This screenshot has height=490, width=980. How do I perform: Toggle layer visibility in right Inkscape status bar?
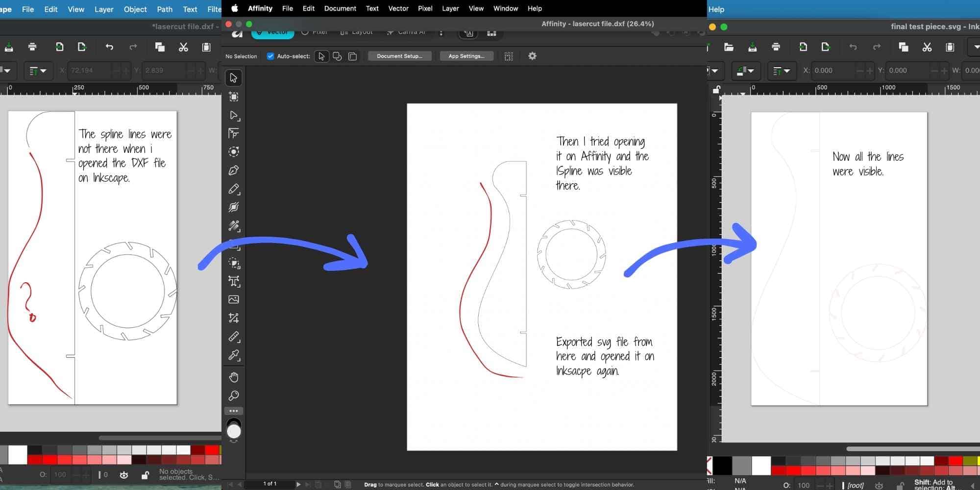click(879, 486)
